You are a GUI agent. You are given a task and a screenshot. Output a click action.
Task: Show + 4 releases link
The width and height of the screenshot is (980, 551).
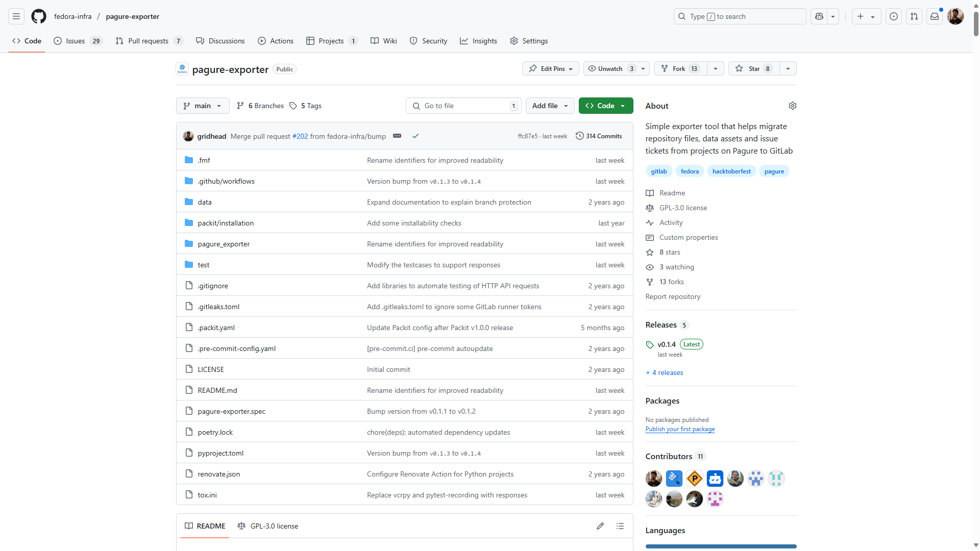point(665,372)
